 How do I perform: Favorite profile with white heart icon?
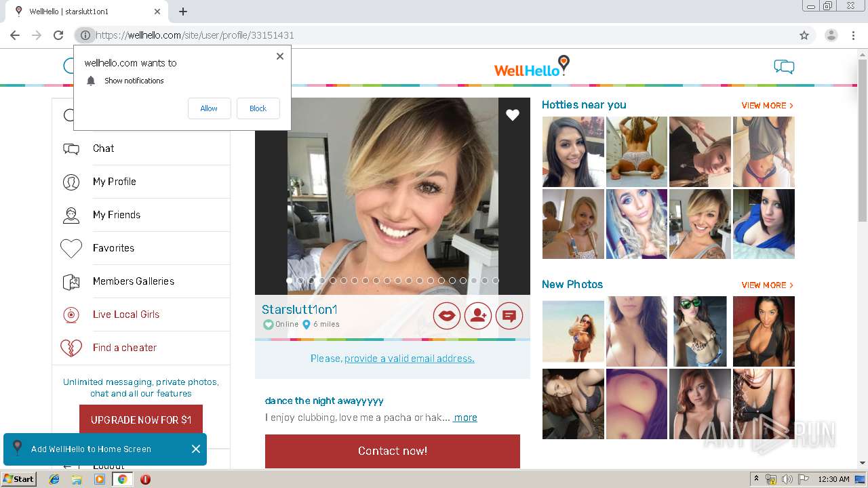(513, 115)
